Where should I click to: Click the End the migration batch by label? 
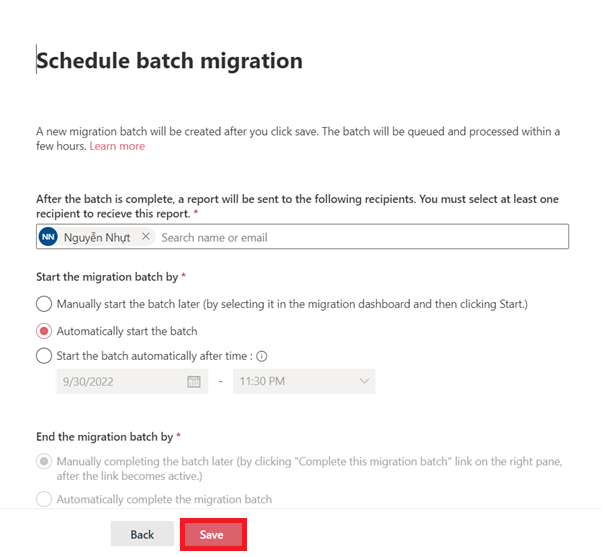(x=106, y=436)
